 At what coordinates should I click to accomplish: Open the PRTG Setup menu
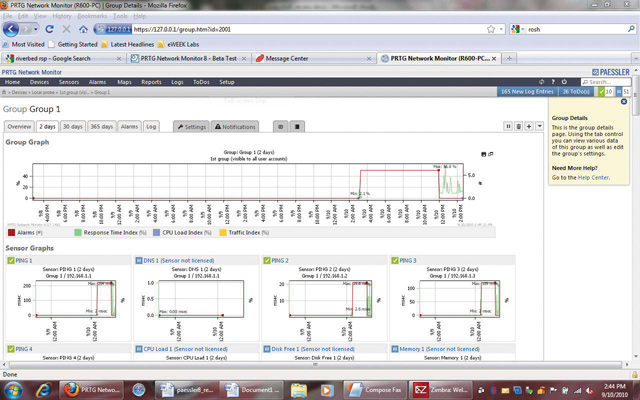227,82
